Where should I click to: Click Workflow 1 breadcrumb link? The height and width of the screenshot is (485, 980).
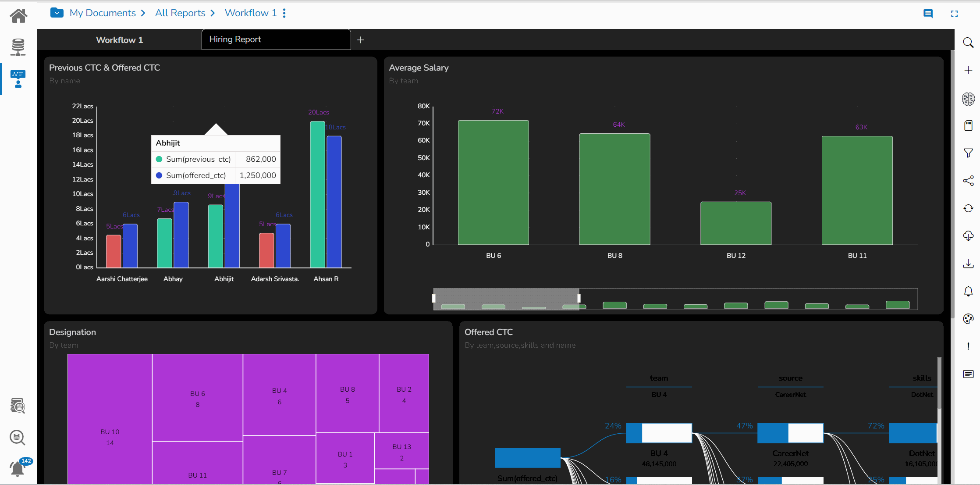(251, 13)
